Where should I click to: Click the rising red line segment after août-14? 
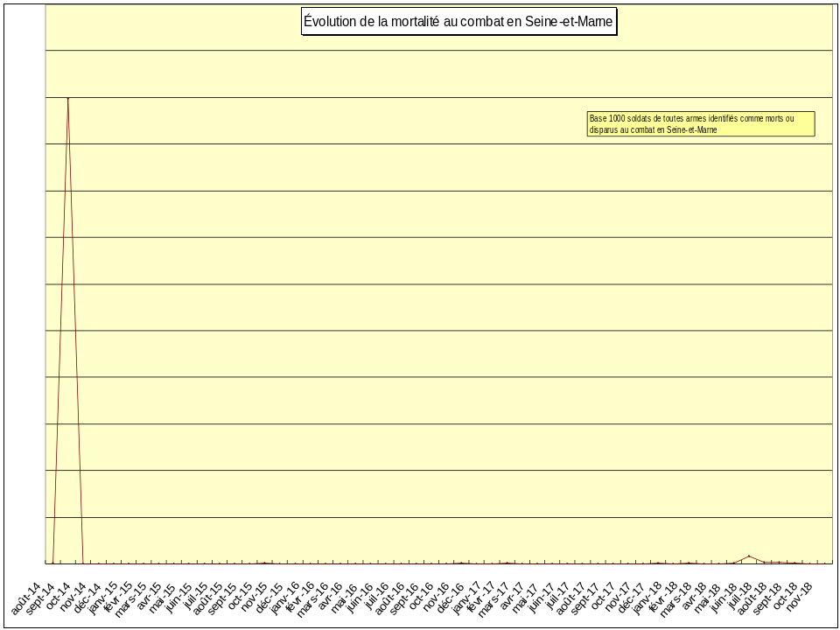click(60, 332)
